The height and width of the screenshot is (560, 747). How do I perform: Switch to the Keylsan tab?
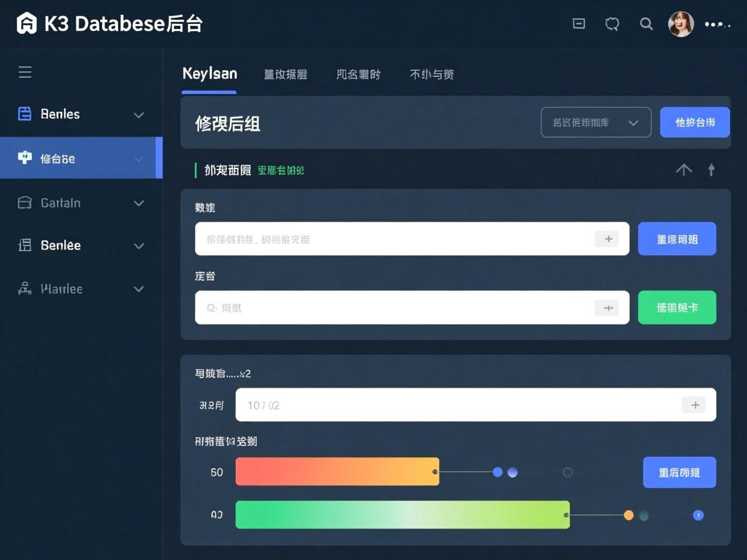point(209,74)
